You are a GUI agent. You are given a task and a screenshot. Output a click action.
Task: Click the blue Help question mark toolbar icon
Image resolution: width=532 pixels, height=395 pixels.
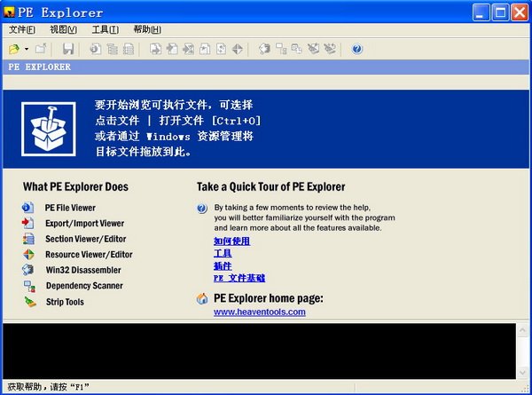(x=357, y=49)
